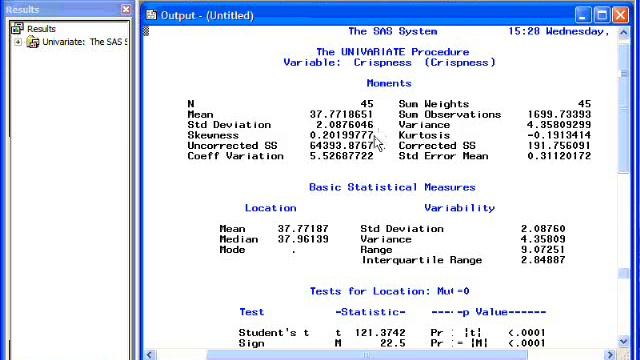Click The SAS System title text
The height and width of the screenshot is (360, 640).
point(393,31)
